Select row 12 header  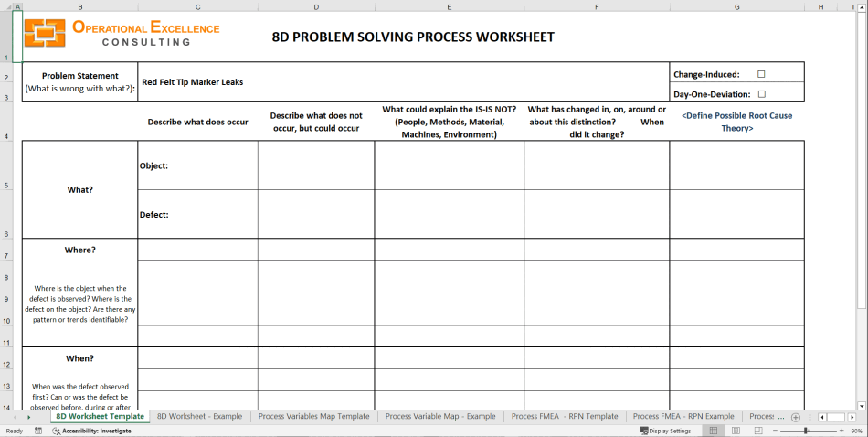(6, 357)
